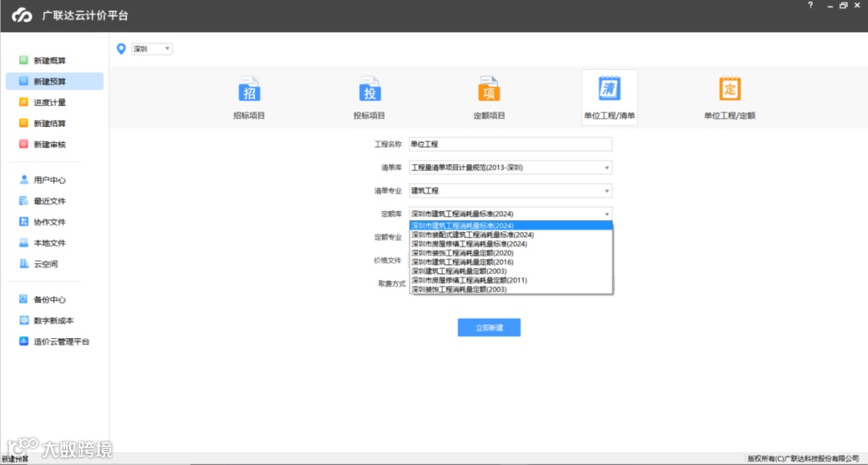Select 深圳装饰工程消耗量定额(2003) option
The width and height of the screenshot is (868, 465).
(x=511, y=289)
